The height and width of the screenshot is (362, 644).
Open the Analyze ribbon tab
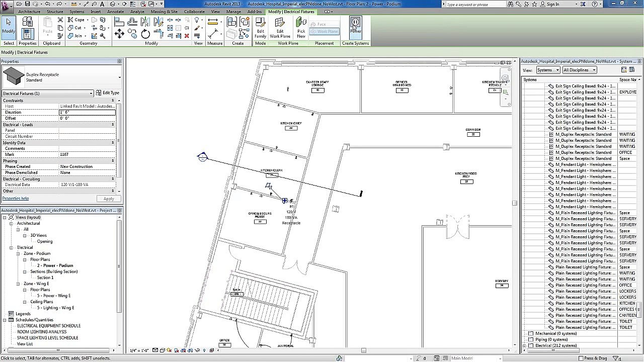[x=137, y=12]
